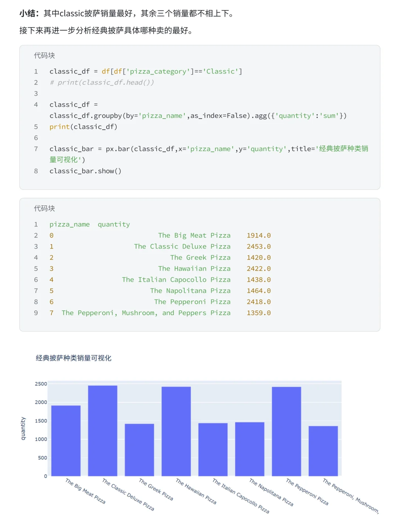
Task: Click the 2500 y-axis tick label
Action: 41,384
